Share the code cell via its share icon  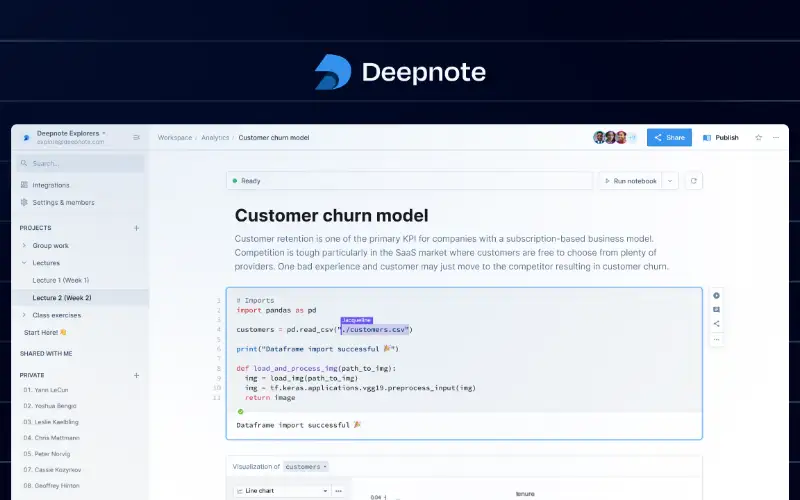(x=716, y=323)
